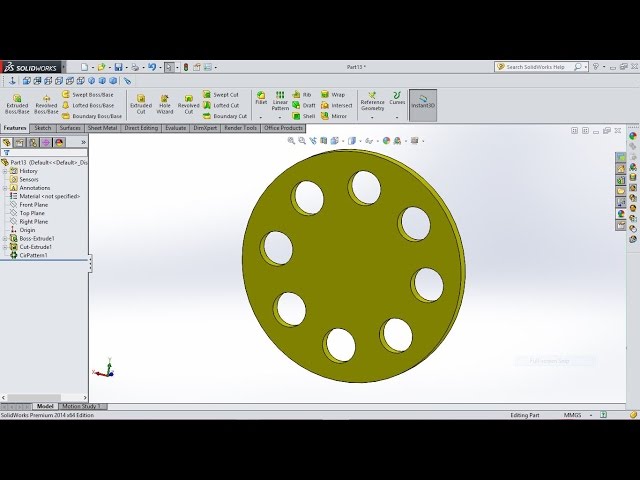Open the Curves tools
The width and height of the screenshot is (640, 480).
(397, 98)
